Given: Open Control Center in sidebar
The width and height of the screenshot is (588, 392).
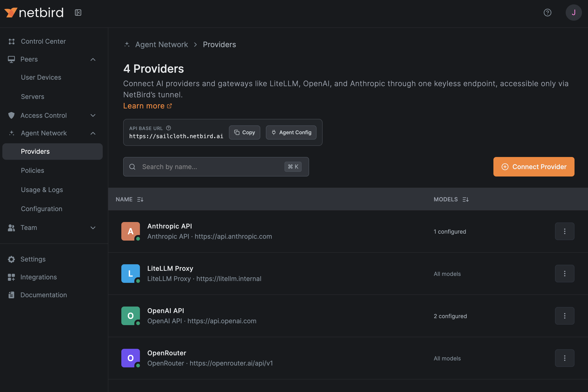Looking at the screenshot, I should point(43,42).
